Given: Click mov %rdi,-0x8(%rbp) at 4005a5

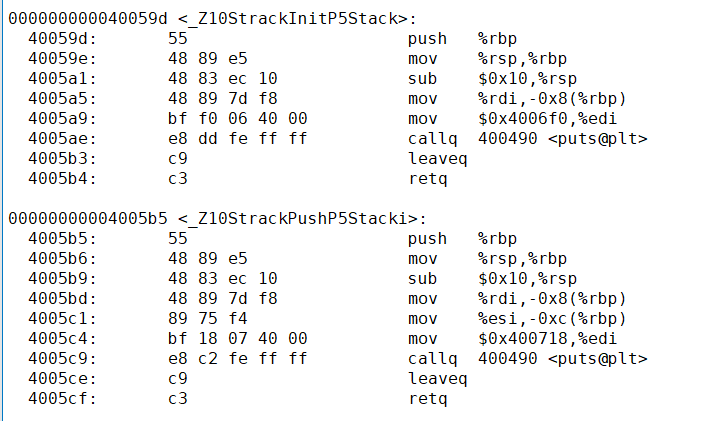Looking at the screenshot, I should pyautogui.click(x=517, y=99).
